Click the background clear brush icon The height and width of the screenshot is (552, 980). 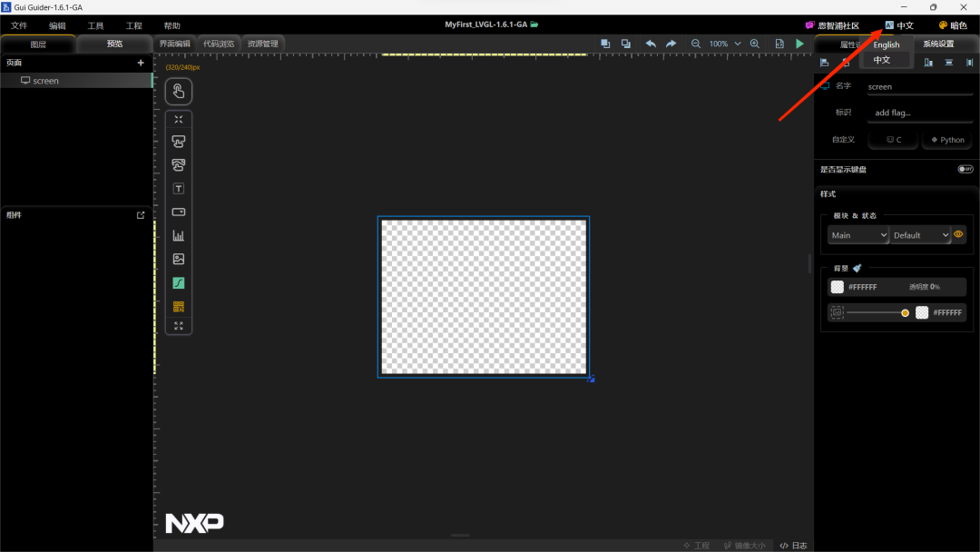(x=857, y=268)
